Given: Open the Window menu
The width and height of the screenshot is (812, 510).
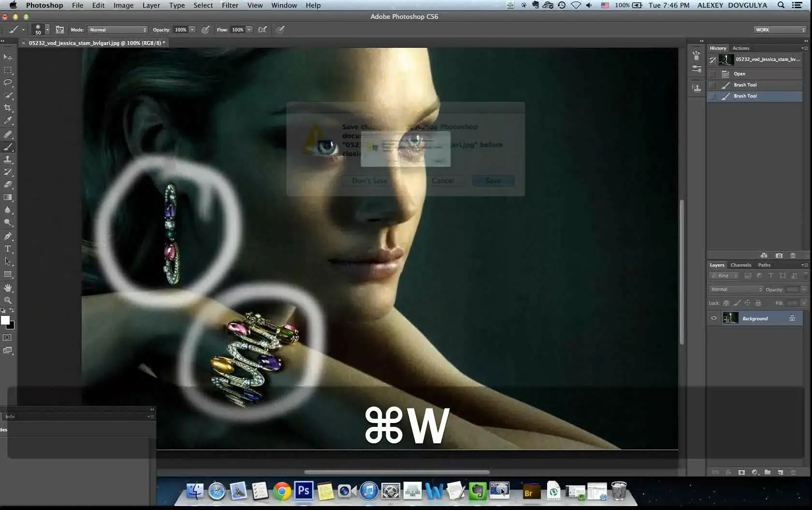Looking at the screenshot, I should click(284, 5).
